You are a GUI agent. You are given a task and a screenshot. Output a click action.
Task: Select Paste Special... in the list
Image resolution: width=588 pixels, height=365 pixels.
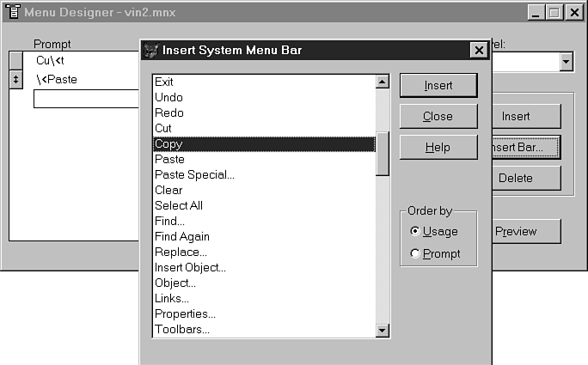coord(194,174)
